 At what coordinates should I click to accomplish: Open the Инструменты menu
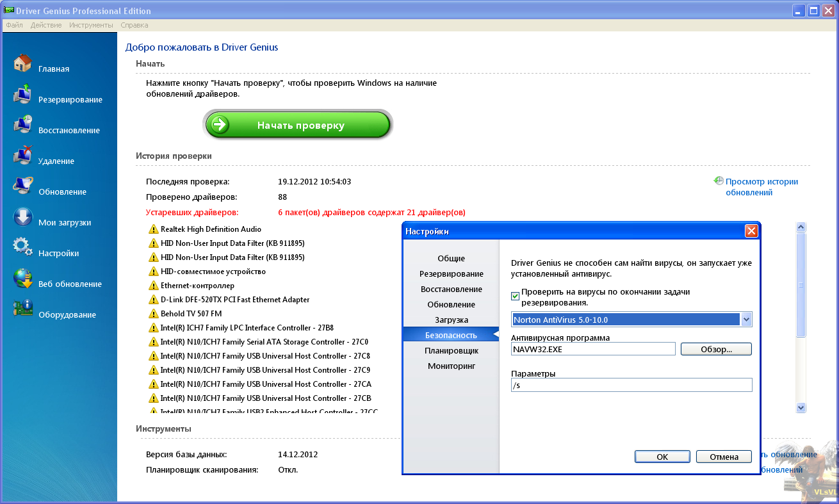pos(91,25)
